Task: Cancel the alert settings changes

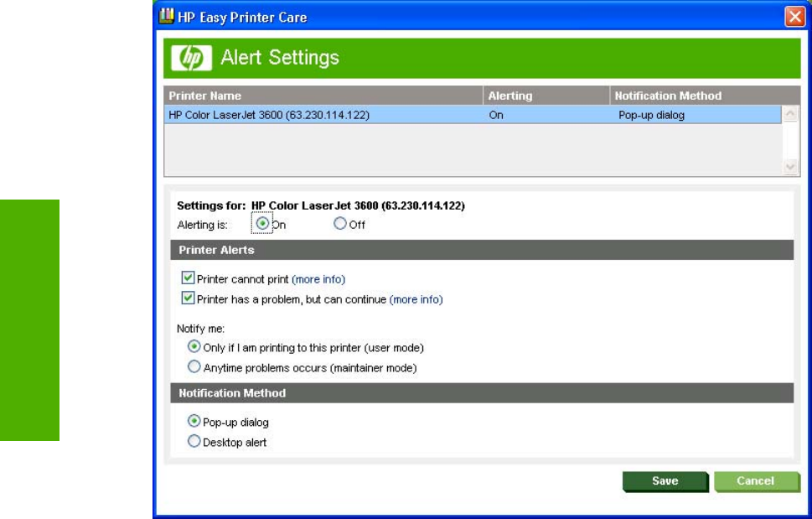Action: (x=756, y=481)
